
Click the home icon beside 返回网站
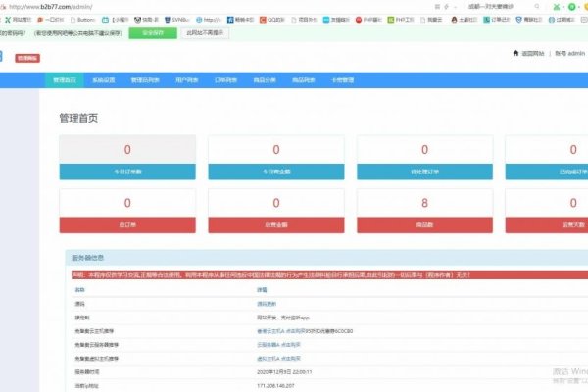pos(515,53)
